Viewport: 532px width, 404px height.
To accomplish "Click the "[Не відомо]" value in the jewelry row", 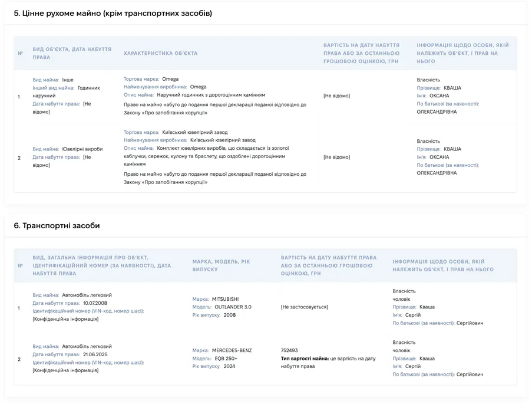I will [x=336, y=157].
